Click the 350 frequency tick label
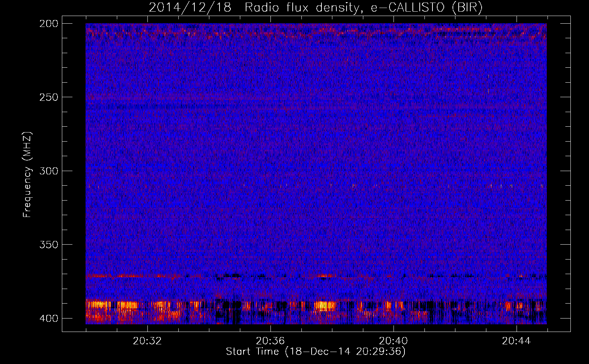Image resolution: width=589 pixels, height=364 pixels. 48,244
